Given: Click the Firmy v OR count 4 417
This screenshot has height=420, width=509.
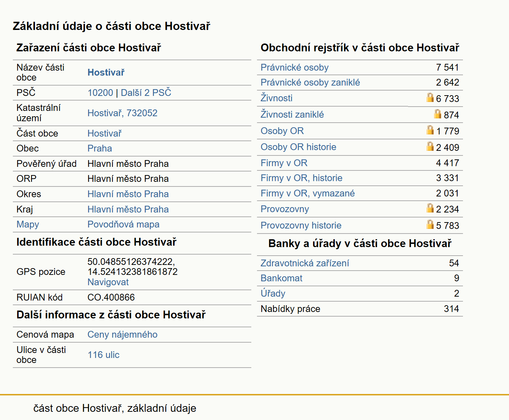Looking at the screenshot, I should [447, 163].
